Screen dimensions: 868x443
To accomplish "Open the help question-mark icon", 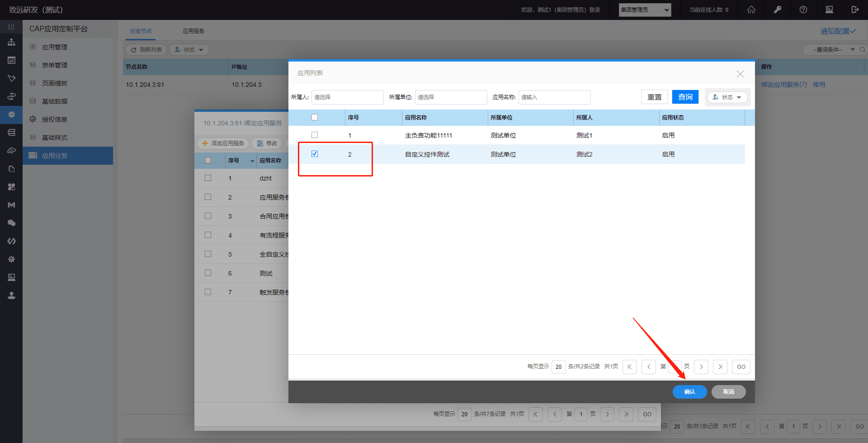I will tap(803, 10).
